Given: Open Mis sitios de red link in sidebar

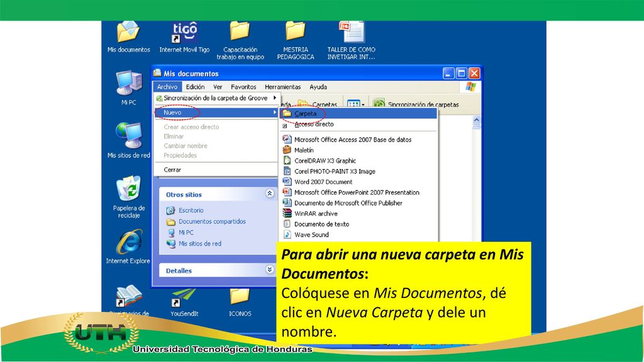Looking at the screenshot, I should [x=200, y=243].
